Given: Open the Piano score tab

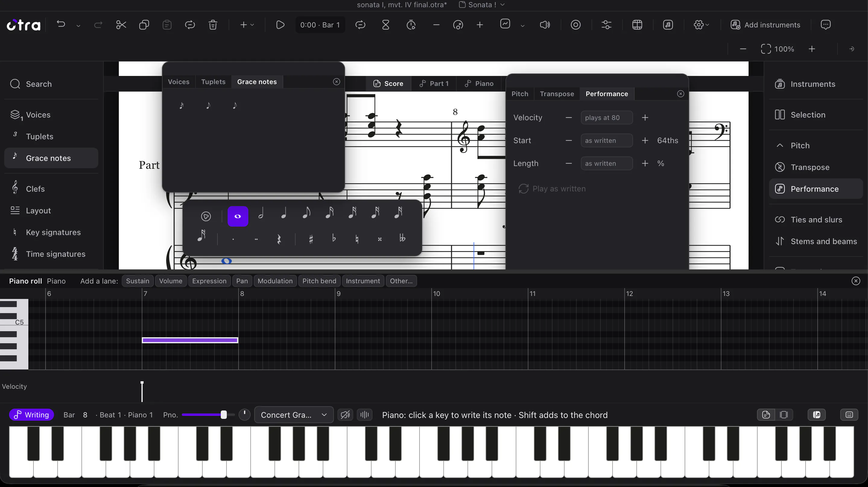Looking at the screenshot, I should coord(479,83).
